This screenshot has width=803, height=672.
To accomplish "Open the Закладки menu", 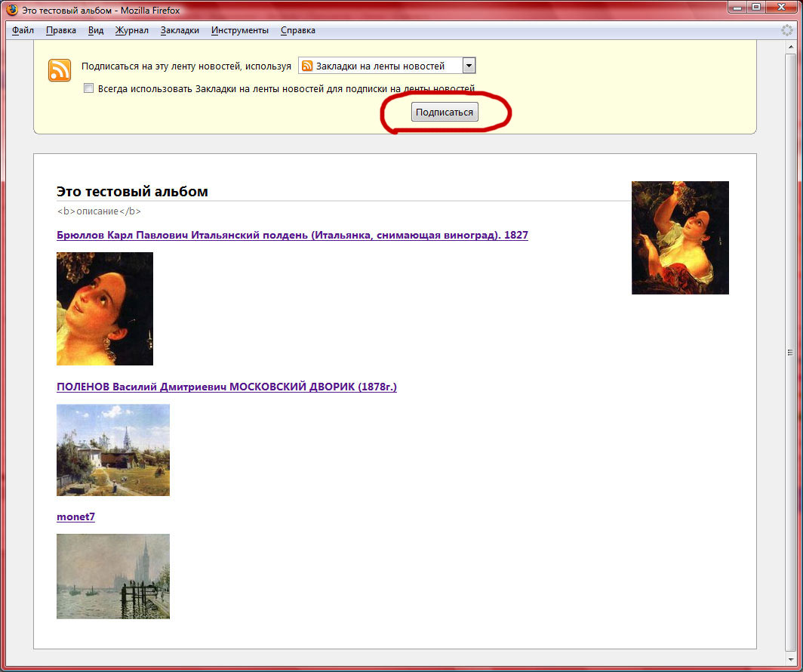I will pyautogui.click(x=180, y=30).
